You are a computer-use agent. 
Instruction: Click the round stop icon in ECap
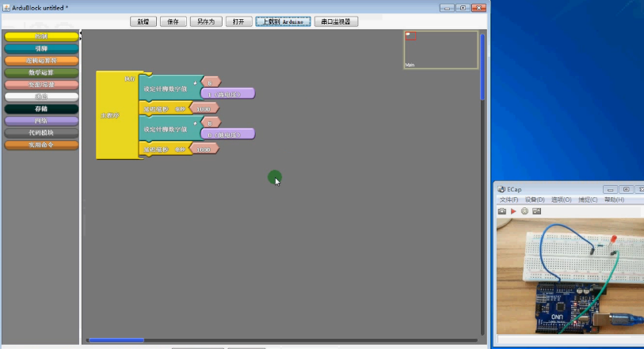[x=524, y=211]
